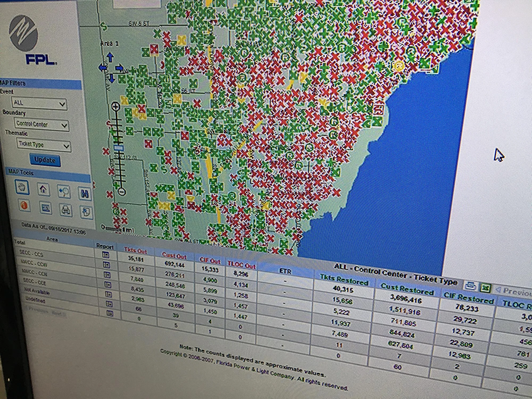Click the Cust Out column header
Image resolution: width=532 pixels, height=399 pixels.
(174, 255)
